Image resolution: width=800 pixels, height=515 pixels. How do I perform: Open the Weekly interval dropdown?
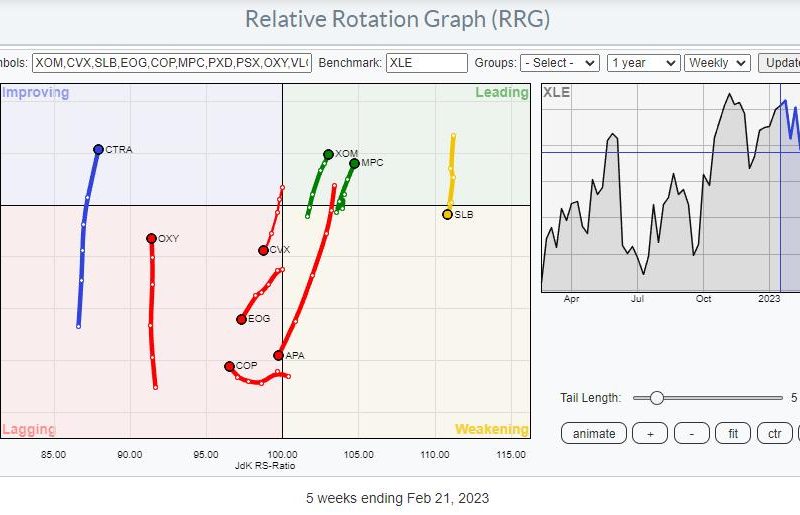coord(717,63)
